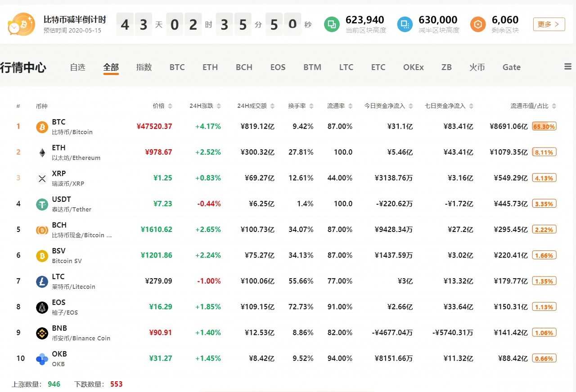576x392 pixels.
Task: Switch to the ZB exchange tab
Action: tap(446, 67)
